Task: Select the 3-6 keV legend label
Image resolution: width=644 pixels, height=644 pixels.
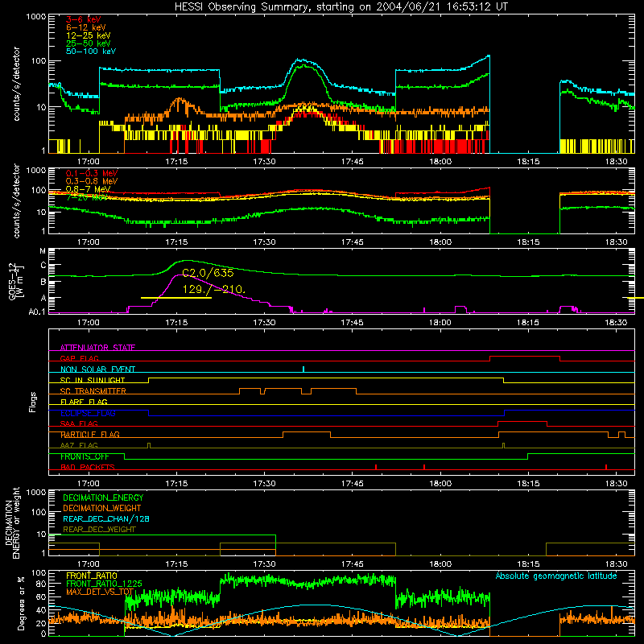Action: click(83, 19)
